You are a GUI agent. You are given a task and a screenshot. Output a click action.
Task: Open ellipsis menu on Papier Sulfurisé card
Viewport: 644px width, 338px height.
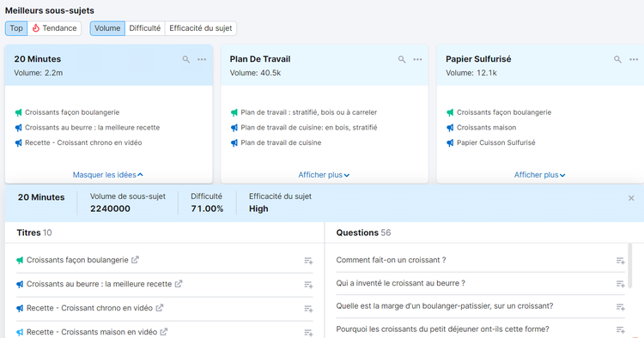pyautogui.click(x=634, y=59)
